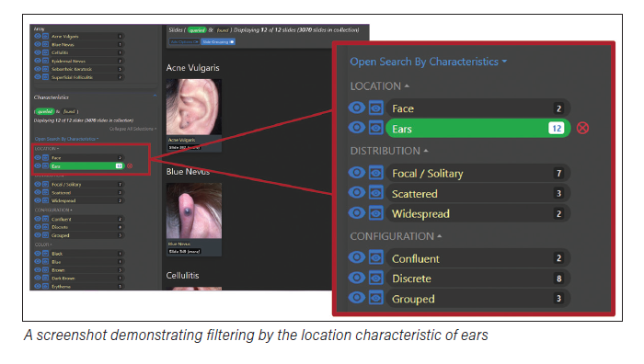Viewport: 644px width, 364px height.
Task: Click boxed eye icon for Widespread in enlarged callout
Action: point(375,213)
